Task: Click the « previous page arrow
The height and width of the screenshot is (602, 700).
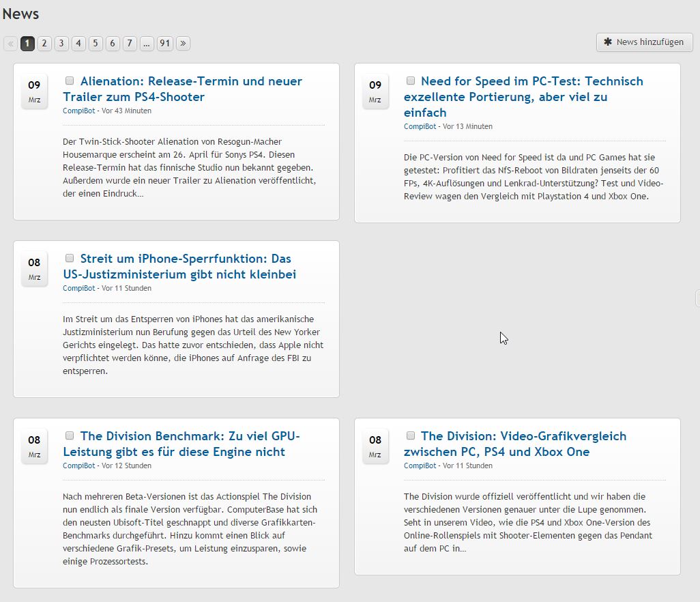Action: point(10,44)
